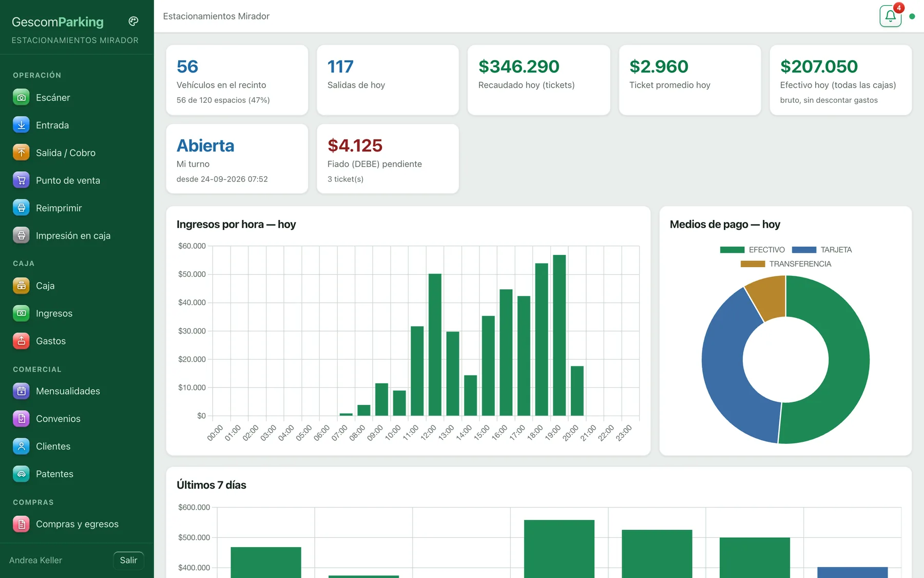
Task: Click the Punto de venta cart icon
Action: coord(21,180)
